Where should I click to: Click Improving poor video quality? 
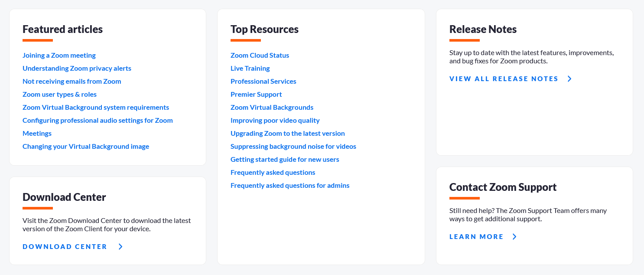(275, 120)
